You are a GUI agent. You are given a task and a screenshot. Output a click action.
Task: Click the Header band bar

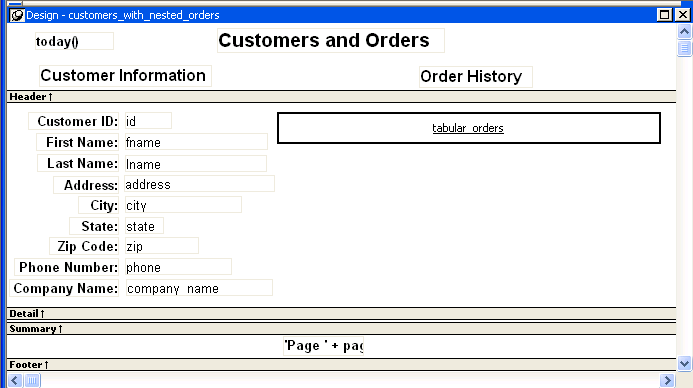point(341,97)
